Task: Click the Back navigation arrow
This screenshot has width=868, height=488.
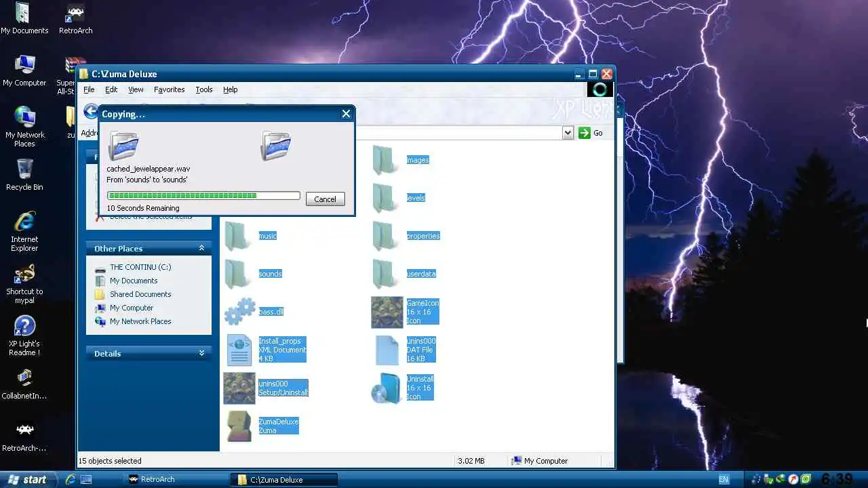Action: [x=90, y=111]
